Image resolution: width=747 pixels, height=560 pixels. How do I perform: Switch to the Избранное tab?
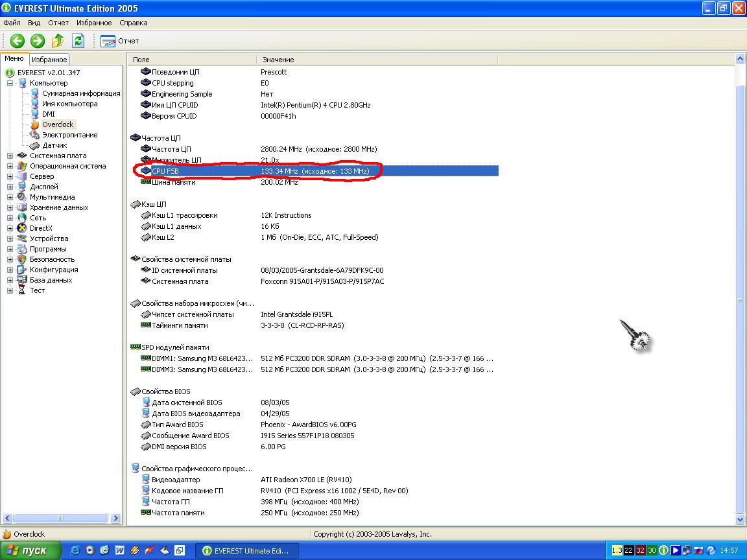pyautogui.click(x=49, y=59)
